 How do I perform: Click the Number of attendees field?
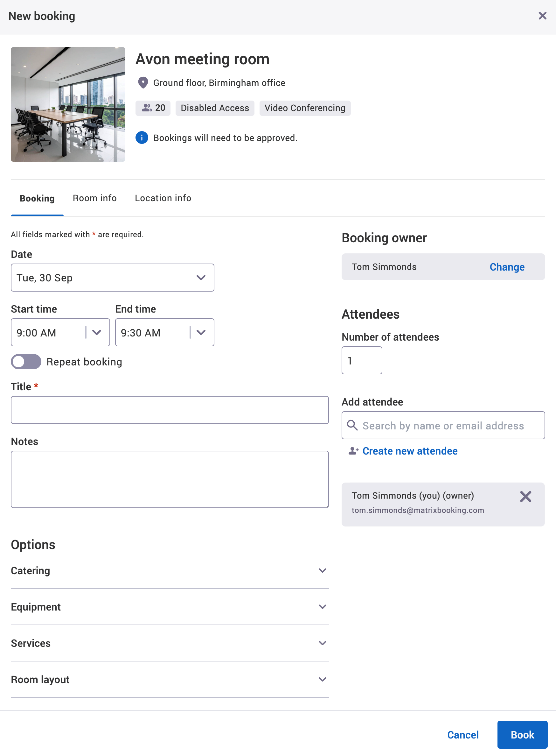pos(362,360)
